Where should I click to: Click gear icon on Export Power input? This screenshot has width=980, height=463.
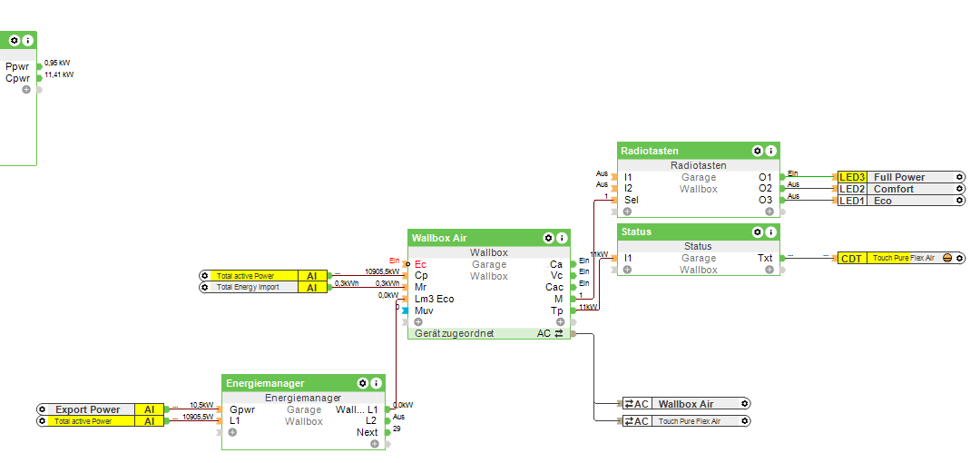42,409
